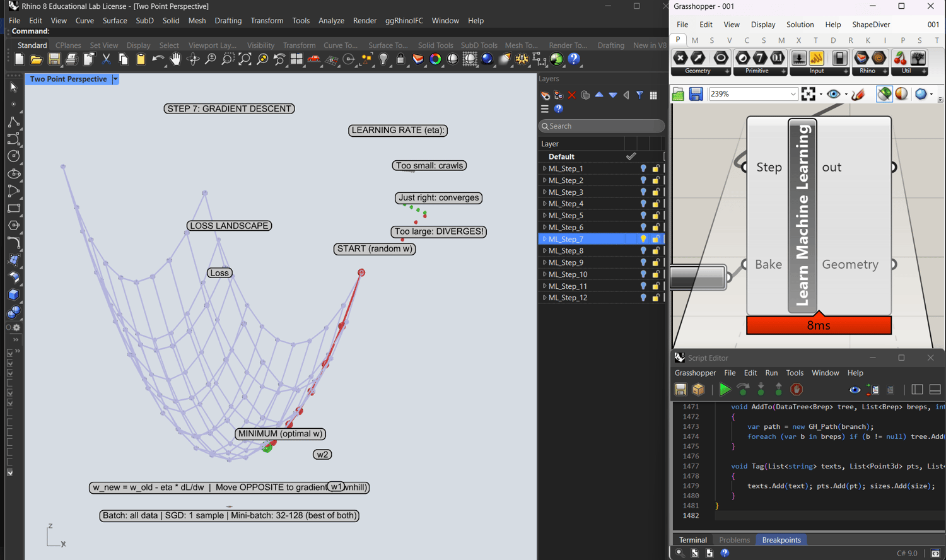Open the Solid Tools toolbar tab
This screenshot has width=946, height=560.
pyautogui.click(x=435, y=45)
